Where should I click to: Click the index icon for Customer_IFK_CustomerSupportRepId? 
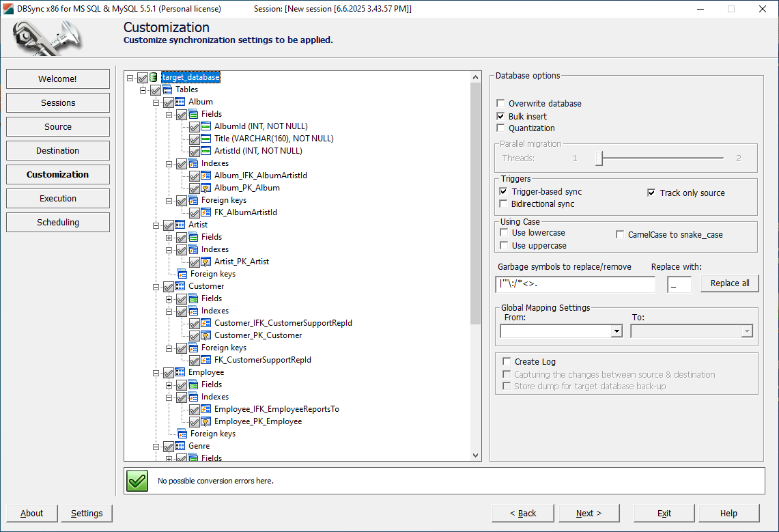pyautogui.click(x=207, y=323)
